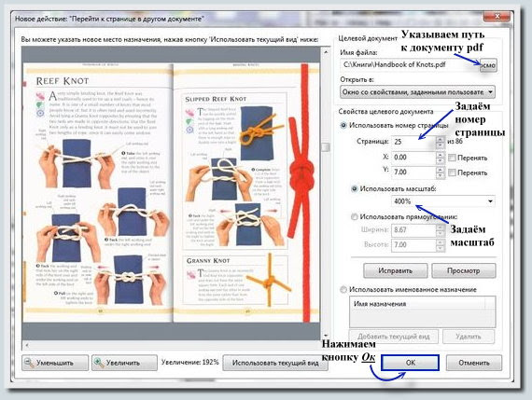Decrease the X value with down arrow
532x400 pixels.
(x=440, y=160)
